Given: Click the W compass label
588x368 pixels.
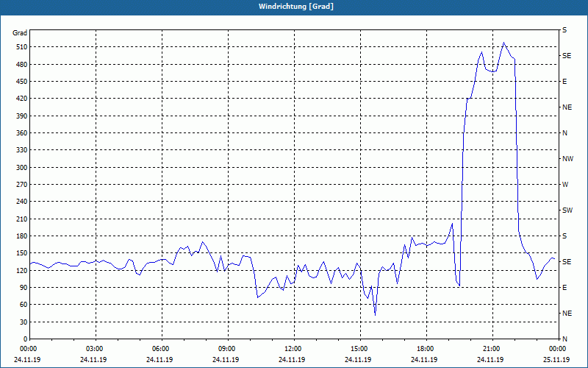Looking at the screenshot, I should click(565, 185).
